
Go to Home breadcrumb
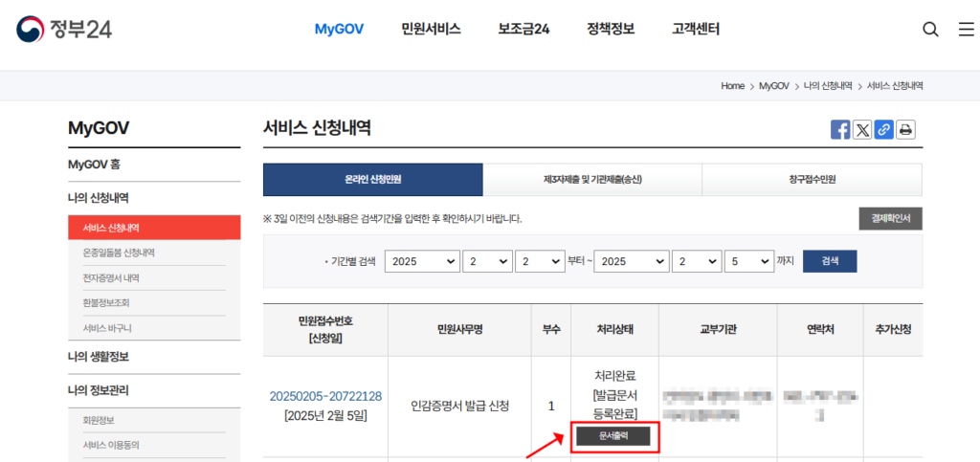point(732,86)
